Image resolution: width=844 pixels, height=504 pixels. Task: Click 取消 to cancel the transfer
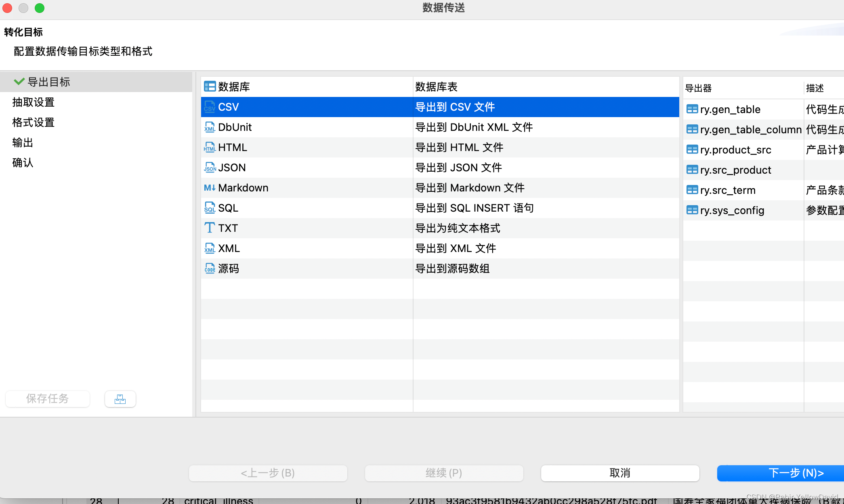(620, 473)
